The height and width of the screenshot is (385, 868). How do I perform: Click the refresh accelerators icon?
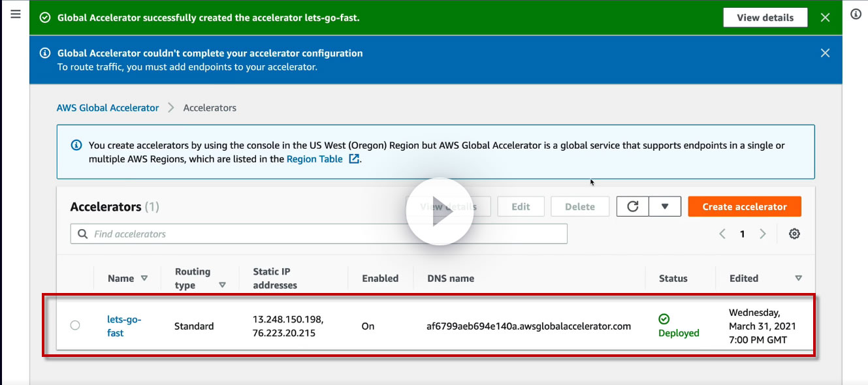click(632, 207)
